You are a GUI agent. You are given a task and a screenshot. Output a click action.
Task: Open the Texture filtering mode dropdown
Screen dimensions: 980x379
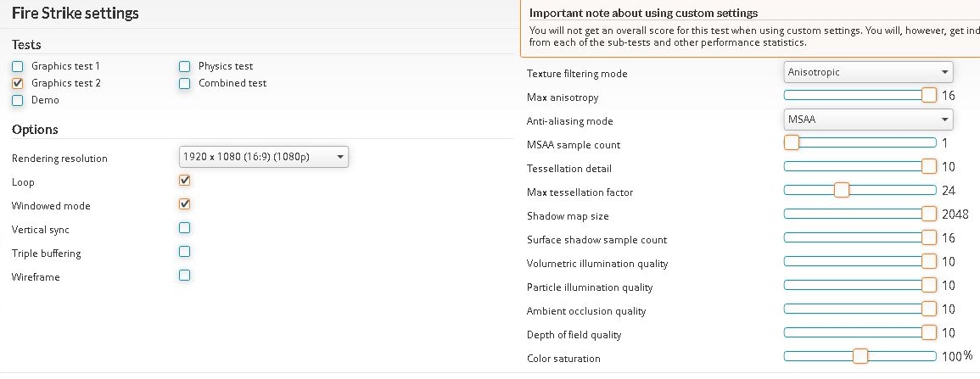tap(868, 72)
